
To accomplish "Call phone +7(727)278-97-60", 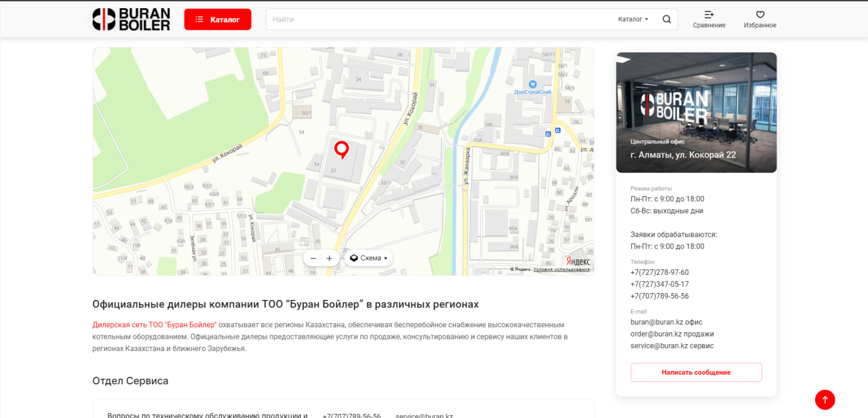I will click(659, 272).
